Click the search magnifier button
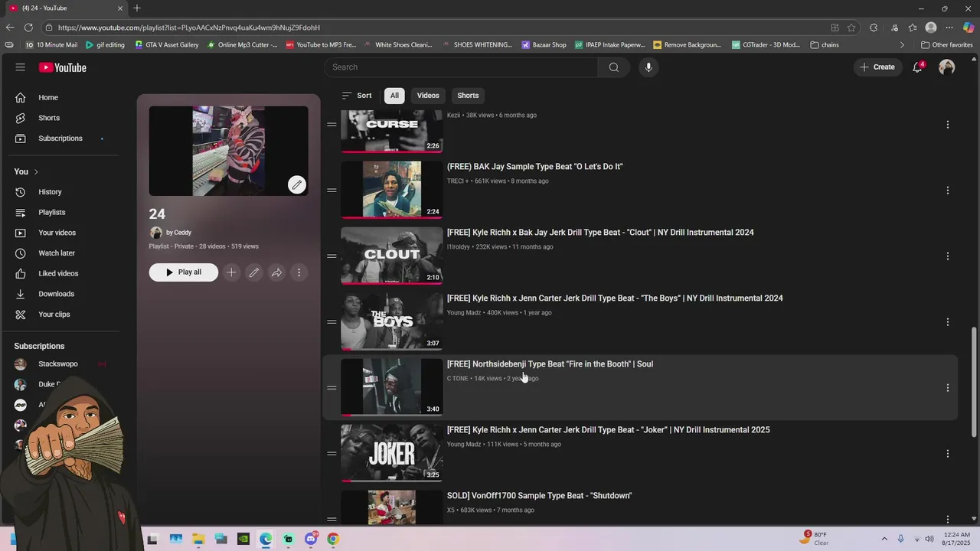This screenshot has width=980, height=551. click(x=613, y=67)
